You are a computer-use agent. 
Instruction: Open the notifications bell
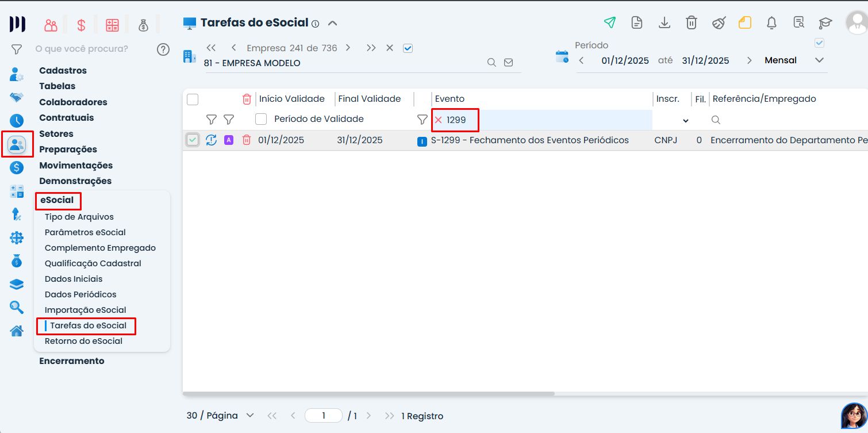pyautogui.click(x=772, y=22)
